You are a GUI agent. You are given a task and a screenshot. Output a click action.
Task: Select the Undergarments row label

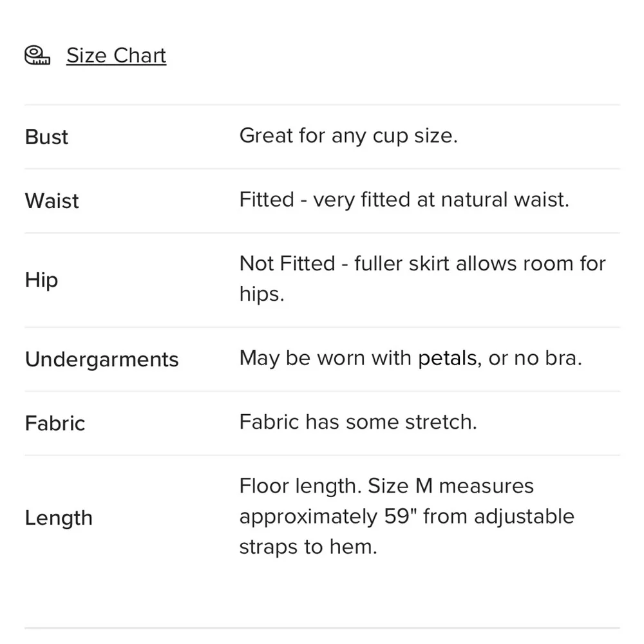(x=102, y=359)
